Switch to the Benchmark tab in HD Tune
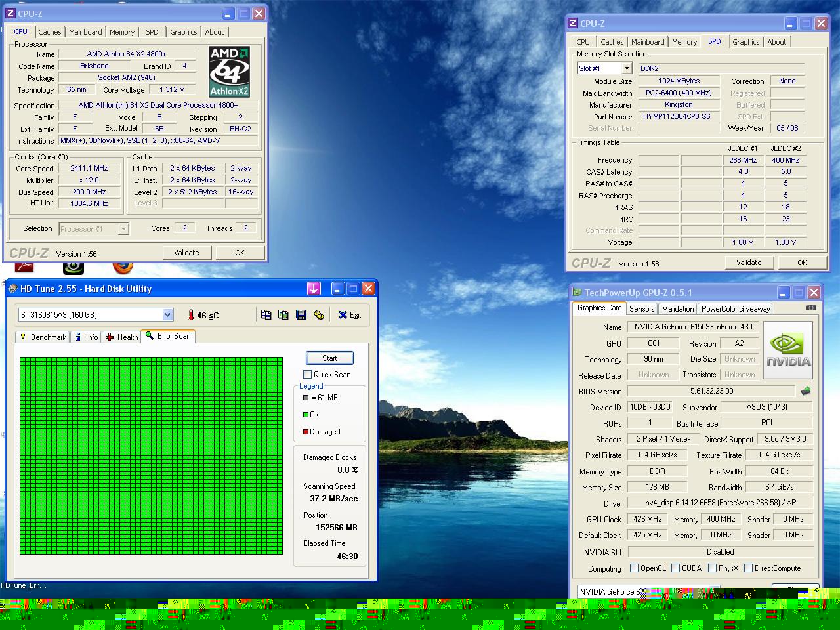This screenshot has height=630, width=840. coord(43,337)
